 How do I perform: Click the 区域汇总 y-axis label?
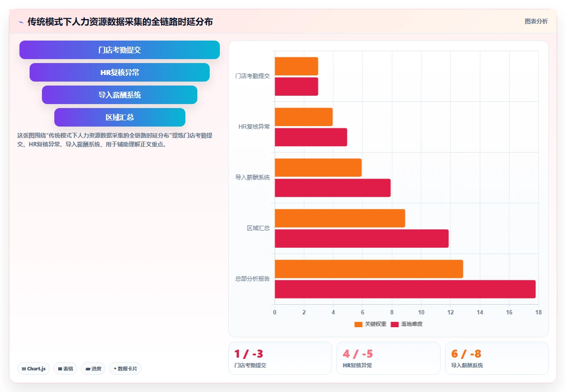(258, 228)
